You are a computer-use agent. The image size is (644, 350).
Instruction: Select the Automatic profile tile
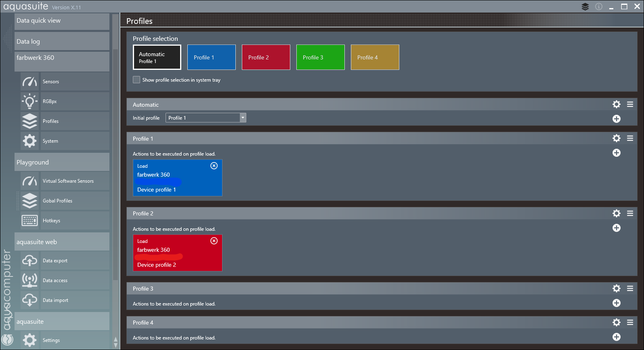click(157, 57)
